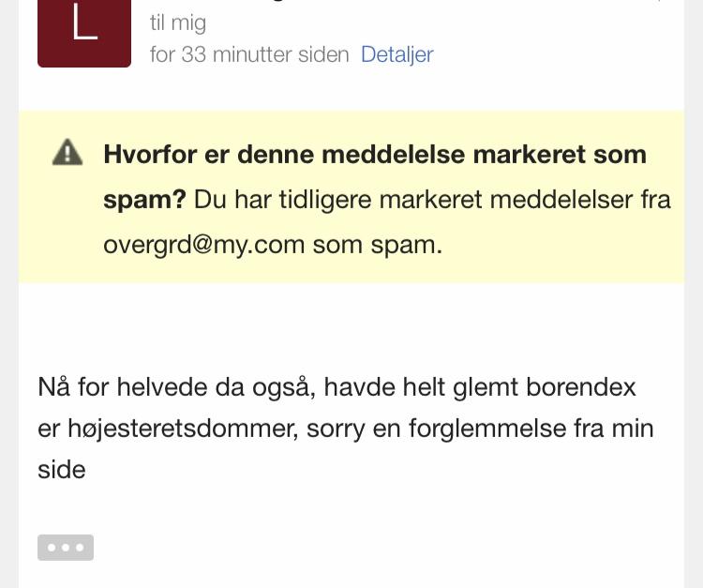Click the word 'markeret' in the bold heading
This screenshot has width=703, height=588.
click(x=529, y=155)
